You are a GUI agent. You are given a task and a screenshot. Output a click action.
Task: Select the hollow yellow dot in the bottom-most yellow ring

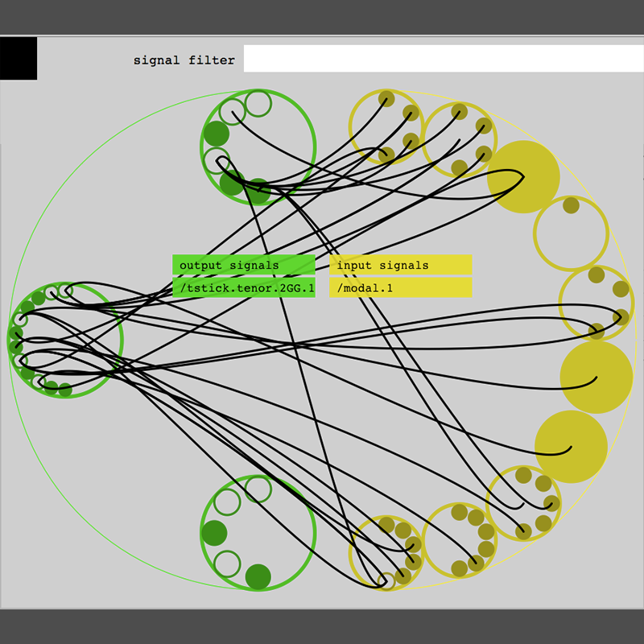386,580
